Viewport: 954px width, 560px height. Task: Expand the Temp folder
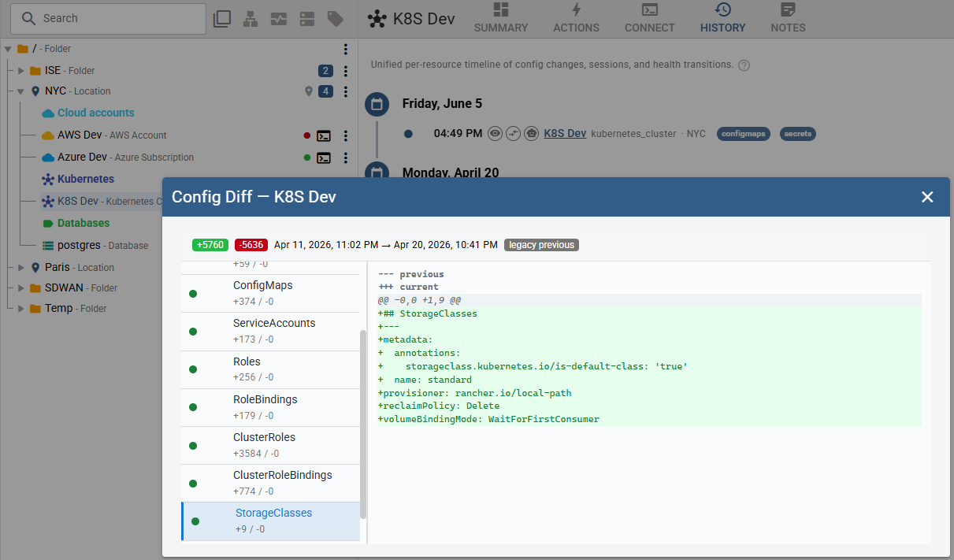point(21,309)
